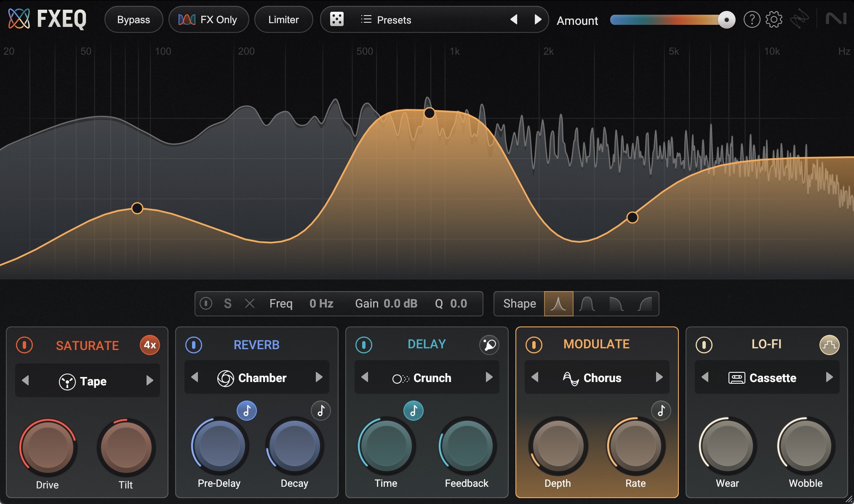854x504 pixels.
Task: Select previous Modulate type before Chorus
Action: pyautogui.click(x=535, y=377)
